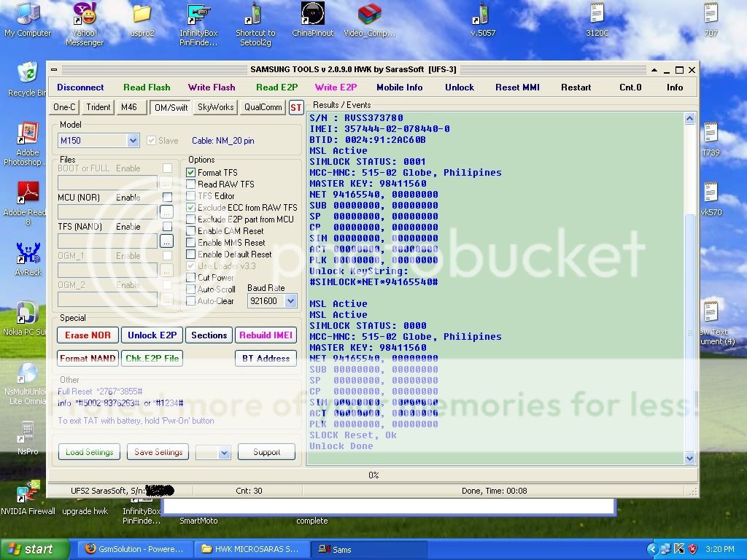Click the Save Settings button
The height and width of the screenshot is (560, 747).
pos(158,452)
